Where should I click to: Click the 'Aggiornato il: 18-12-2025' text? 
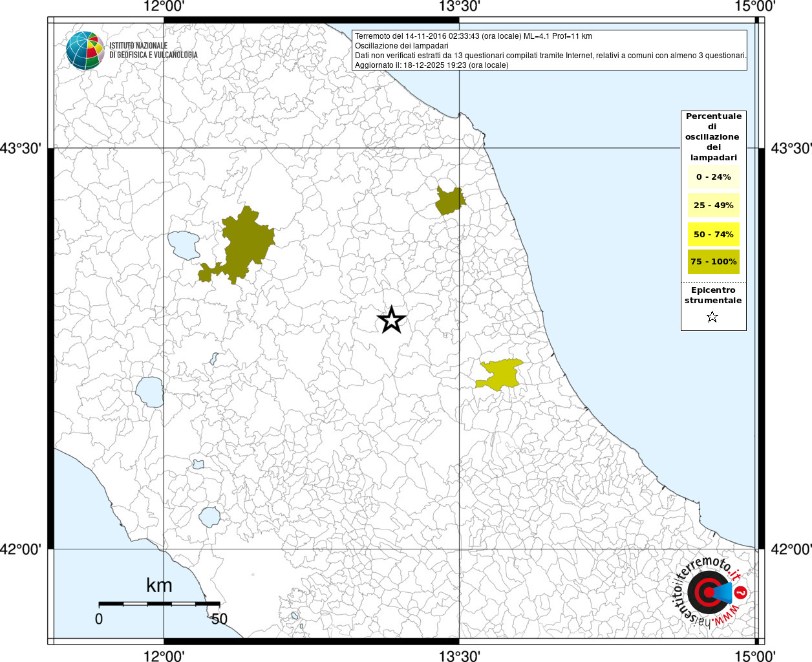click(432, 65)
